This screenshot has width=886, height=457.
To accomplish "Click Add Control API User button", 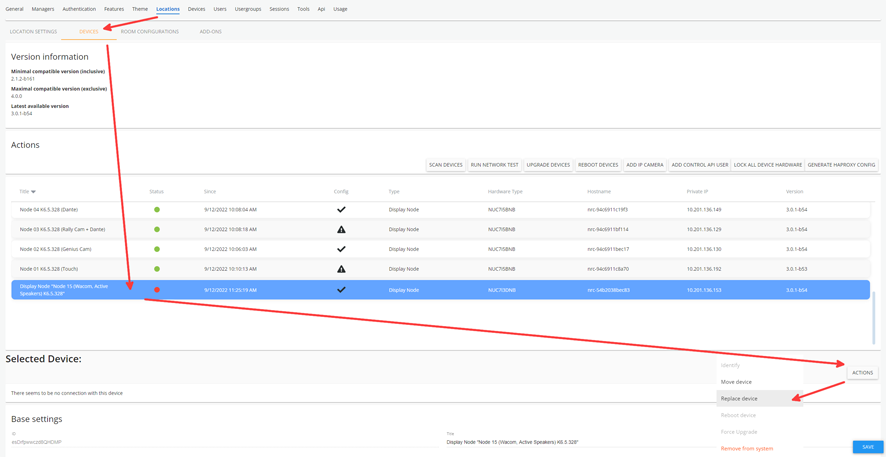I will point(700,165).
